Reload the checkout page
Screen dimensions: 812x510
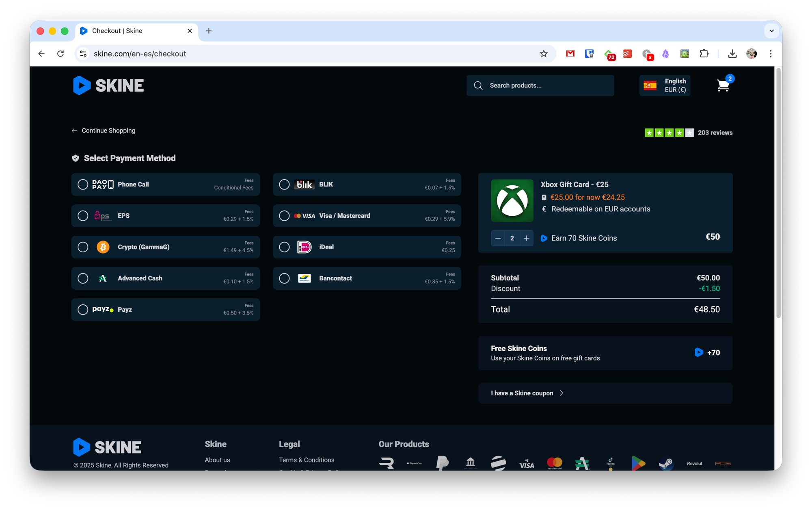(x=60, y=54)
